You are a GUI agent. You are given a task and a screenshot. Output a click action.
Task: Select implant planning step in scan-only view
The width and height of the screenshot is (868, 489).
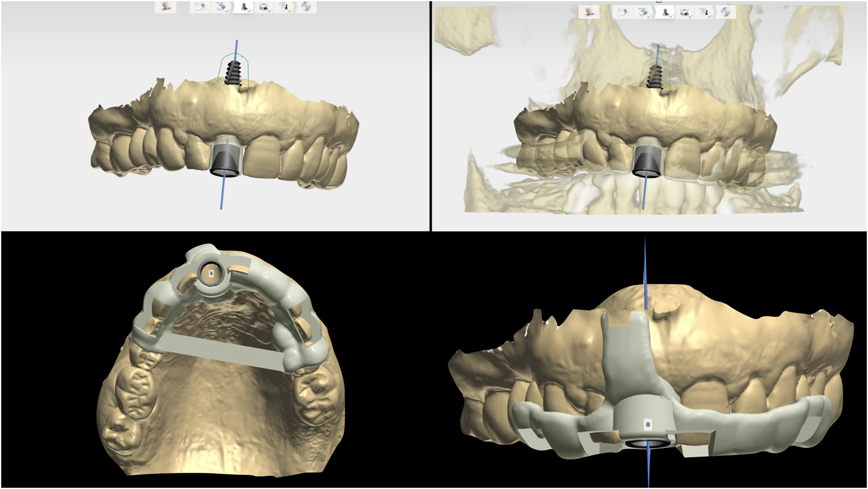pyautogui.click(x=244, y=7)
